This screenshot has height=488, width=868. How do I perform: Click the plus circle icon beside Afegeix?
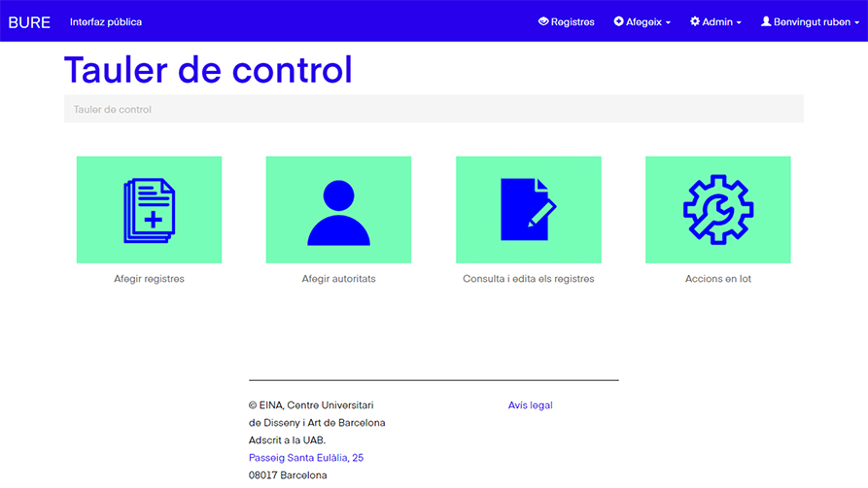coord(619,21)
